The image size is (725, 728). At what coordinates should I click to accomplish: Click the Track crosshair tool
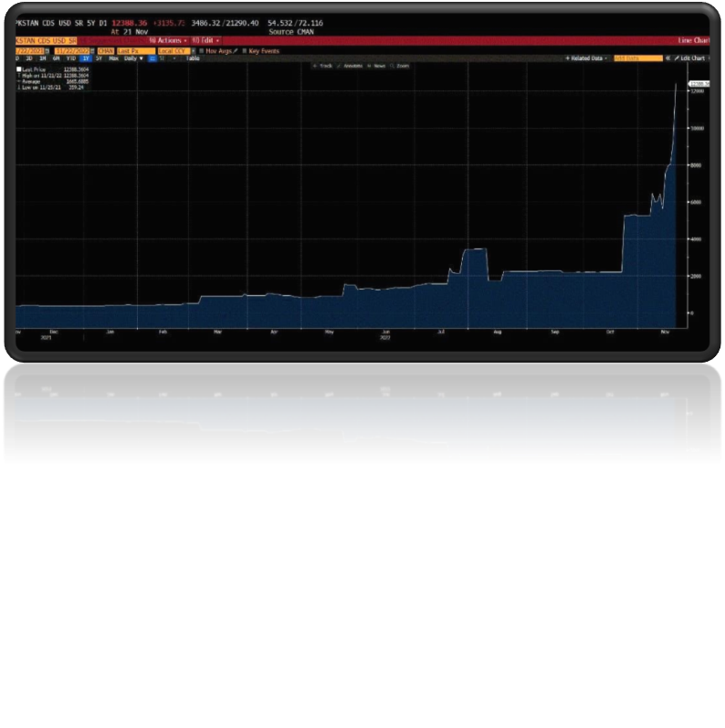[322, 66]
